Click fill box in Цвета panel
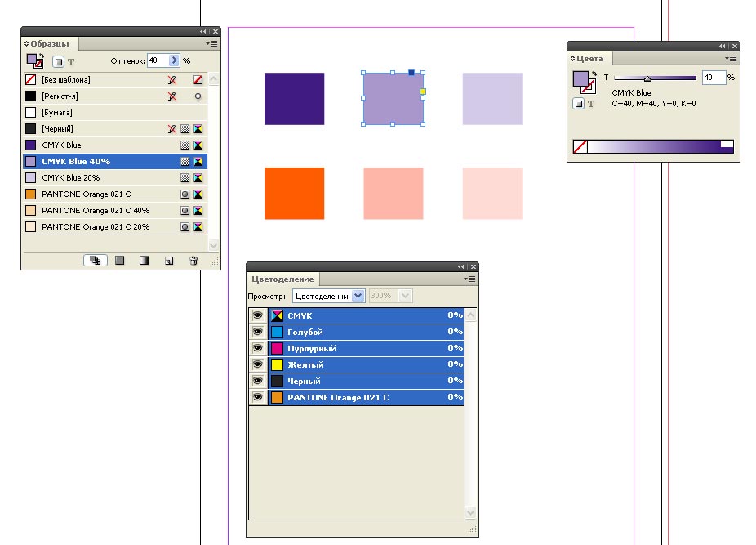The height and width of the screenshot is (545, 756). tap(580, 78)
